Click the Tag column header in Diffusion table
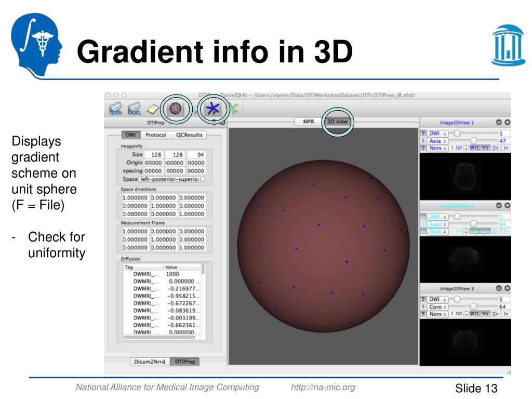Viewport: 532px width, 399px height. tap(143, 267)
